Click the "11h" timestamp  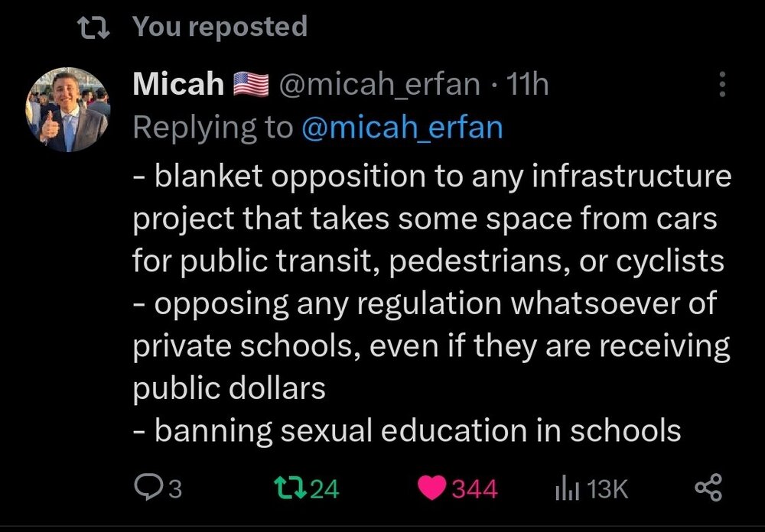(x=528, y=84)
